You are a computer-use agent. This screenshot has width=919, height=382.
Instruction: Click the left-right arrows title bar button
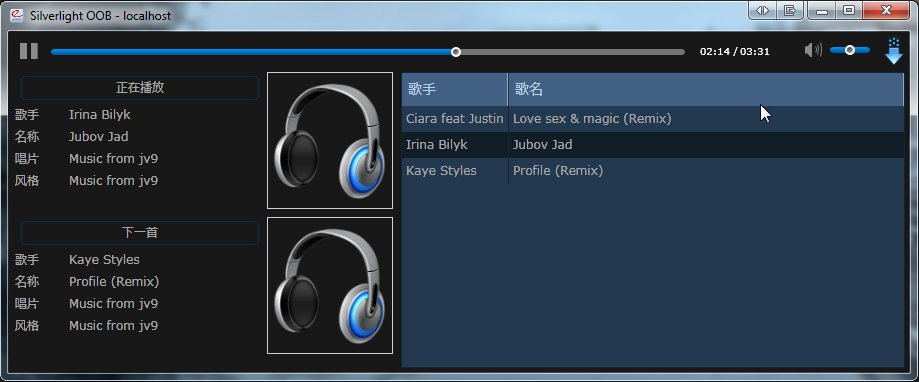[x=763, y=11]
